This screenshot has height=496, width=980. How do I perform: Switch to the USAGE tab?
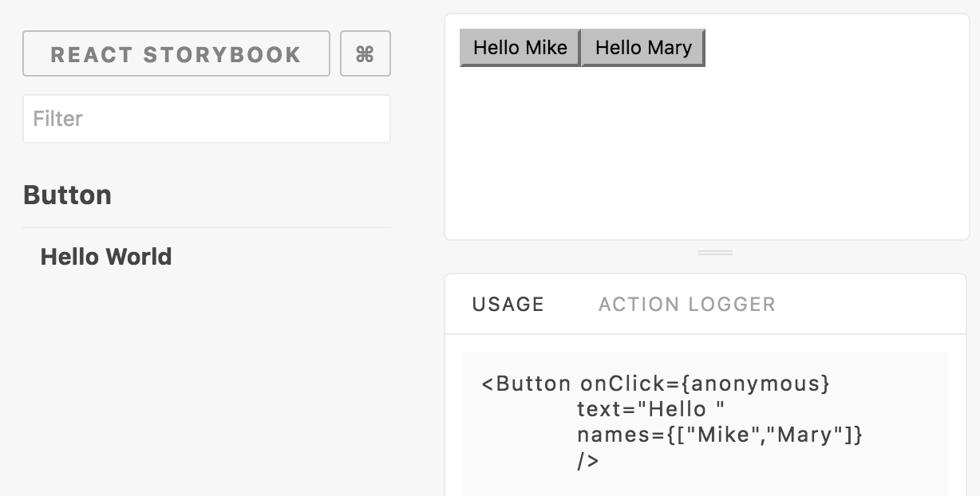(508, 304)
